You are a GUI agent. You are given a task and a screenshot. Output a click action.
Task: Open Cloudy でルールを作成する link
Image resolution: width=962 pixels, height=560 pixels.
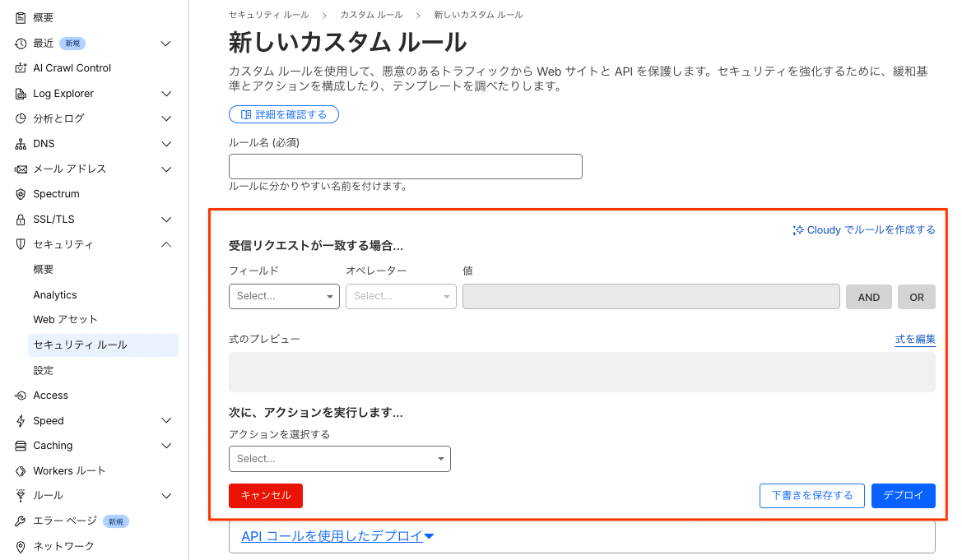click(x=864, y=230)
